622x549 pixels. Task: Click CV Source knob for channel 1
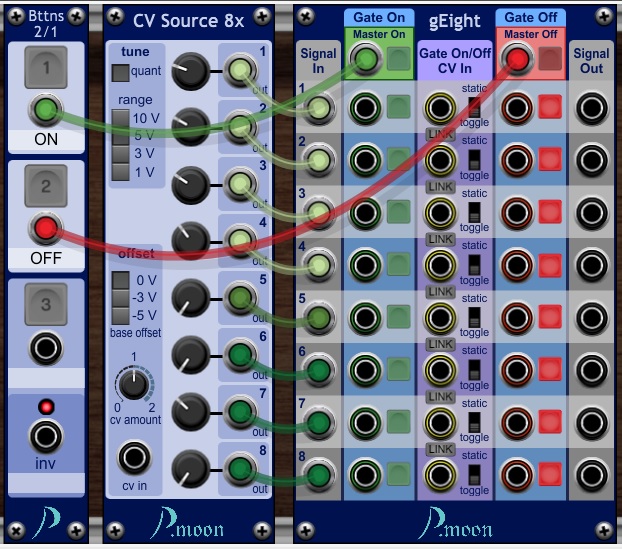(x=190, y=70)
